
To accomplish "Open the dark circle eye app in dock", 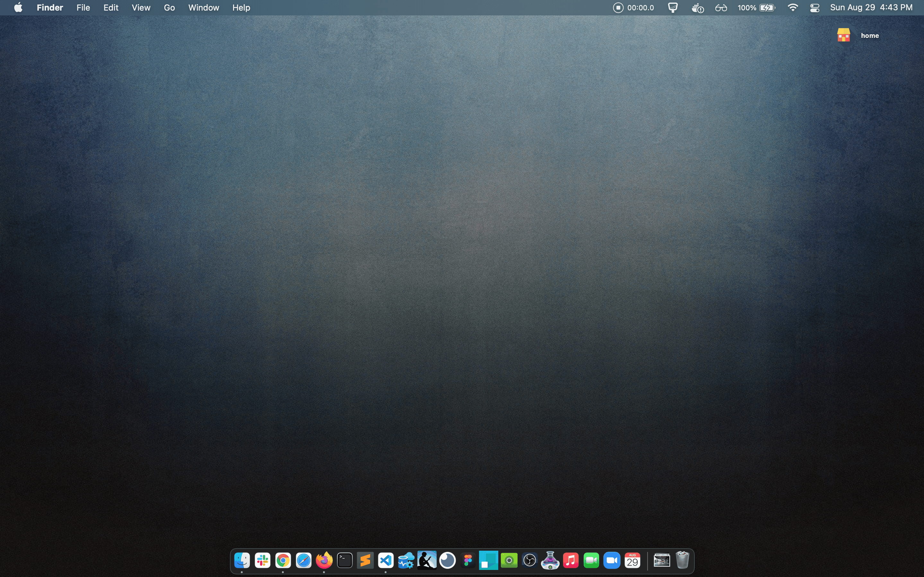I will click(447, 560).
